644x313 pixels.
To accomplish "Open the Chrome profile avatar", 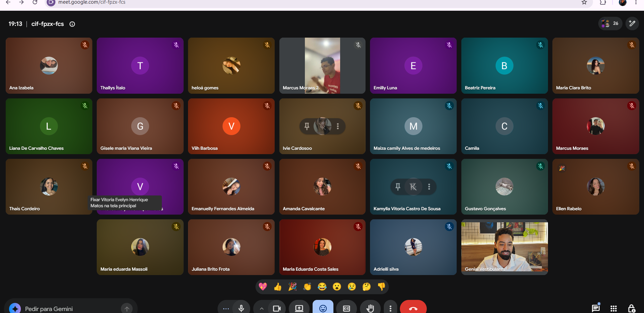I will pyautogui.click(x=623, y=2).
